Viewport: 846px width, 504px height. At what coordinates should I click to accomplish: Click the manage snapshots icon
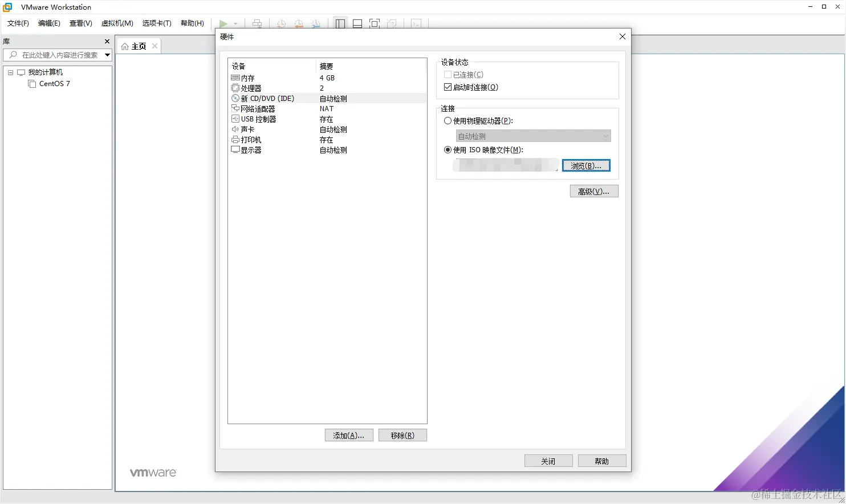coord(316,23)
